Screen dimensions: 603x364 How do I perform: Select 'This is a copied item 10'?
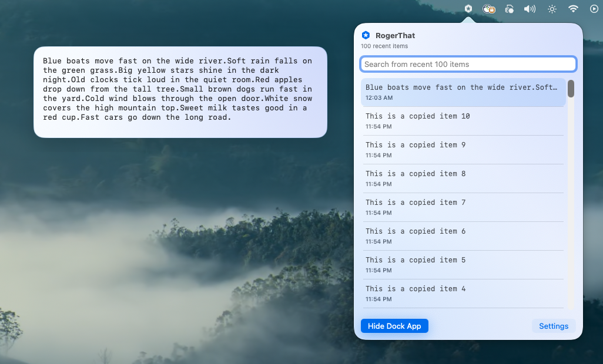(463, 121)
